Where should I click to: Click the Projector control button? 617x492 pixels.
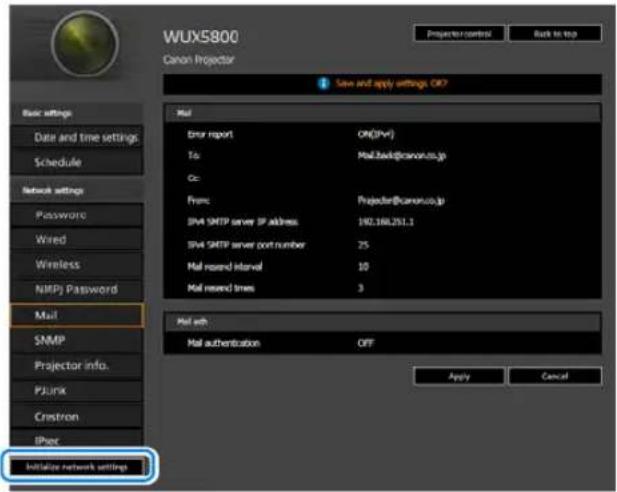pos(459,34)
